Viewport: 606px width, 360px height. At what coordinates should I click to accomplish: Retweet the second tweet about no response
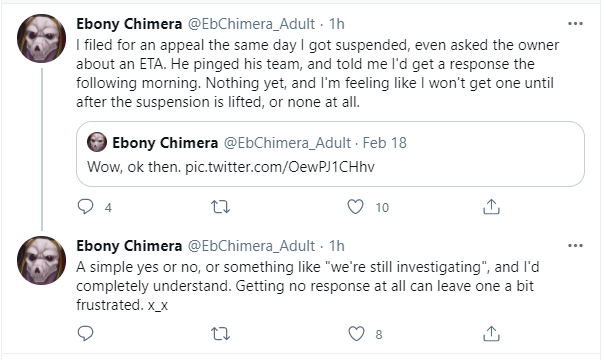(x=221, y=334)
